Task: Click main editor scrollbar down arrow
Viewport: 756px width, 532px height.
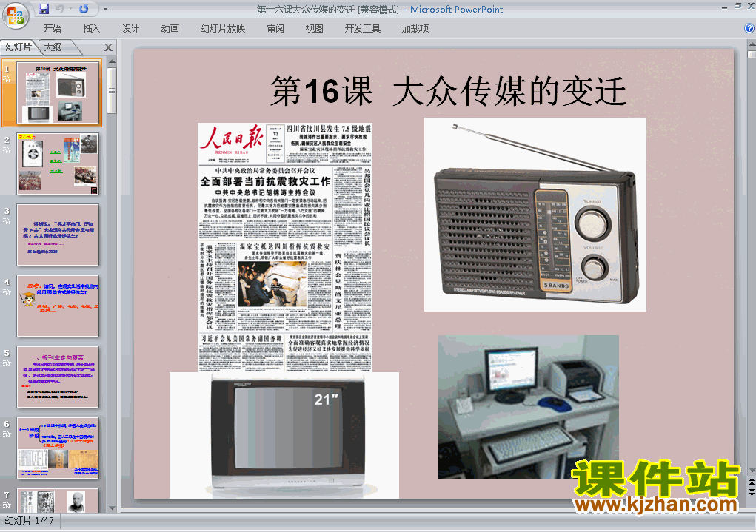Action: 752,471
